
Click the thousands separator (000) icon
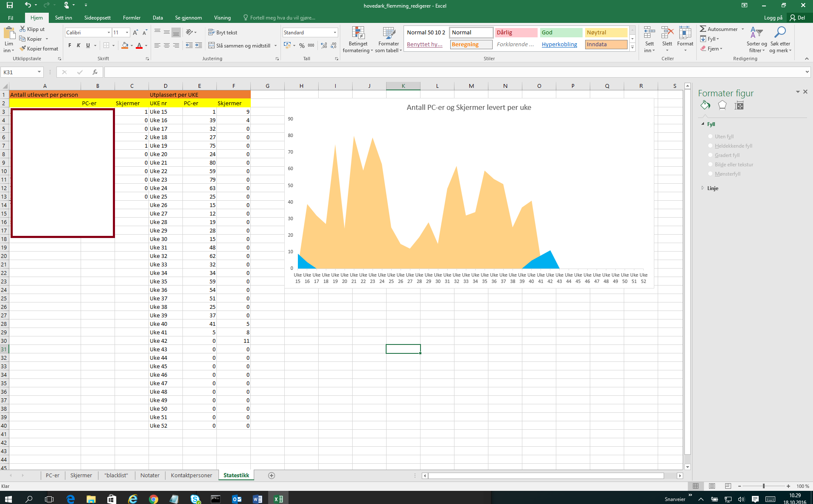coord(311,45)
